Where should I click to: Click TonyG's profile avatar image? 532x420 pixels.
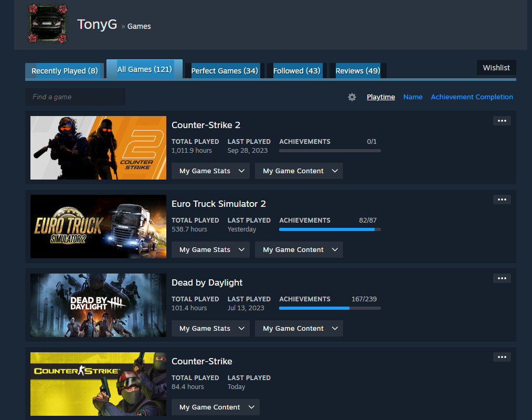48,24
